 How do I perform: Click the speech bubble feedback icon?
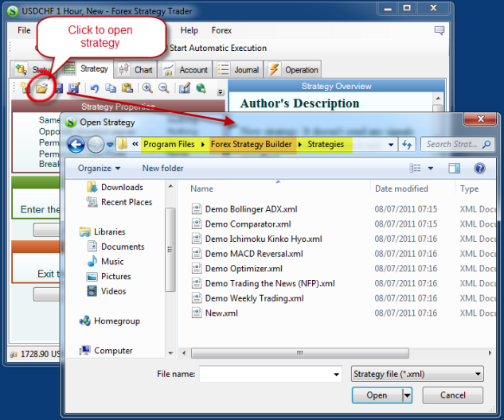tap(439, 30)
